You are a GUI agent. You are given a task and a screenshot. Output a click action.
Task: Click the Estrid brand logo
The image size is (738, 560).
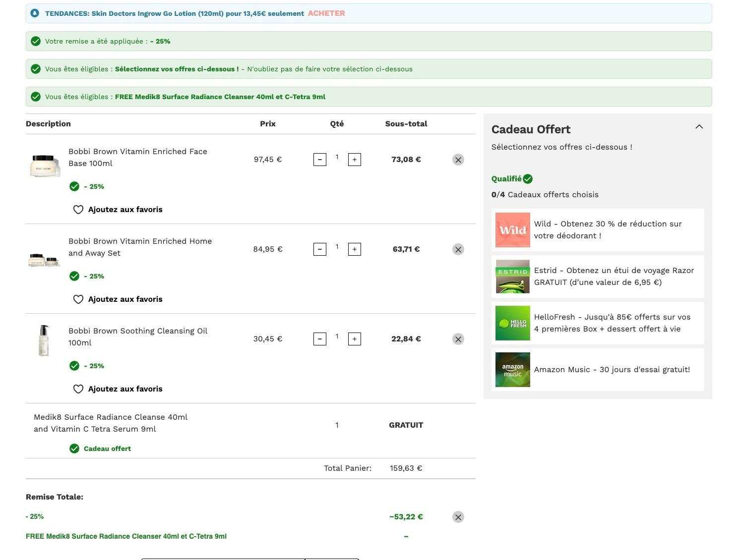pyautogui.click(x=513, y=277)
